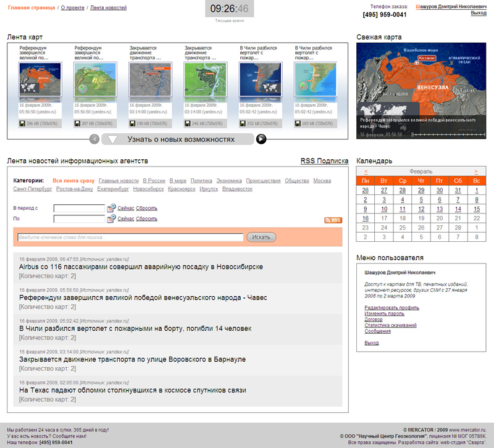Open calendar picker for 'В период с' date
The width and height of the screenshot is (494, 448).
111,208
